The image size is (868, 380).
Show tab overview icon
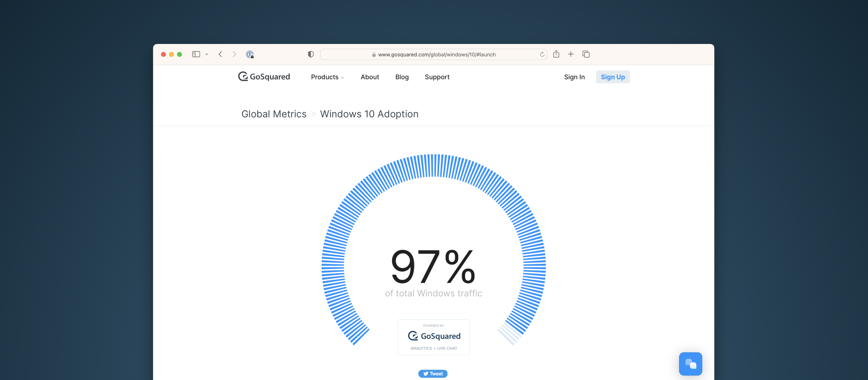click(586, 54)
